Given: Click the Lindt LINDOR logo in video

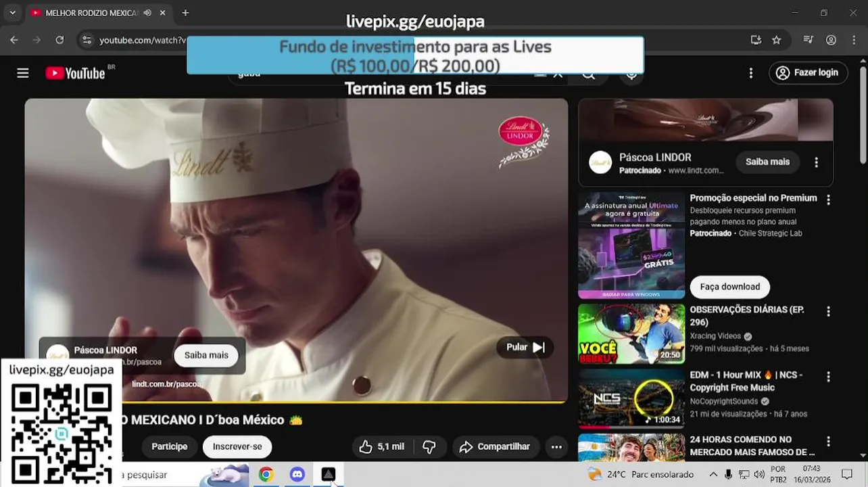Looking at the screenshot, I should [x=524, y=141].
